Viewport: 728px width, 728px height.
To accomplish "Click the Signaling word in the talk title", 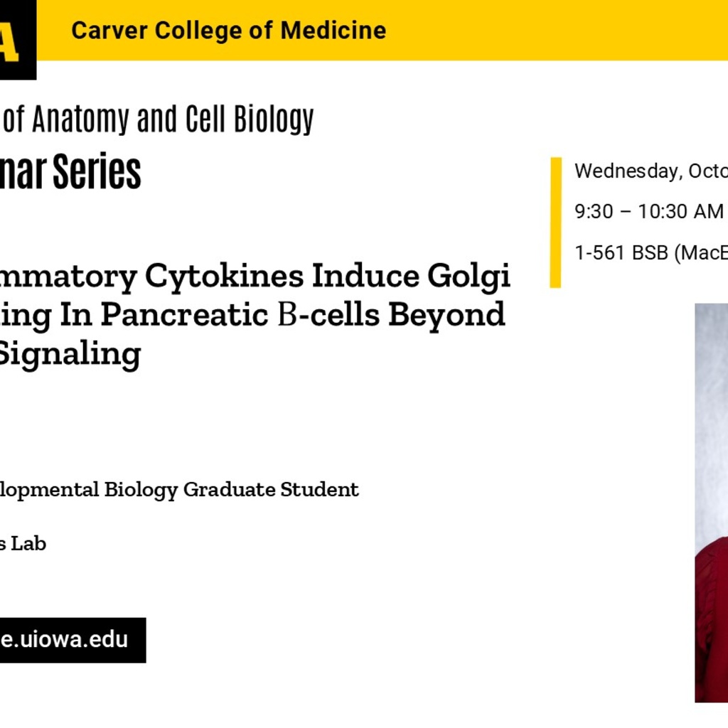I will click(70, 355).
